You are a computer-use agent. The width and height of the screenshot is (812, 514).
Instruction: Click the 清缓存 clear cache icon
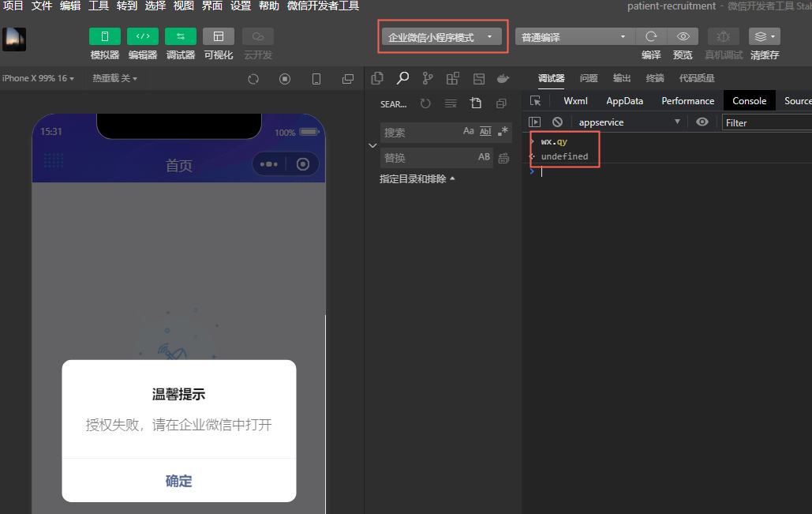click(765, 37)
